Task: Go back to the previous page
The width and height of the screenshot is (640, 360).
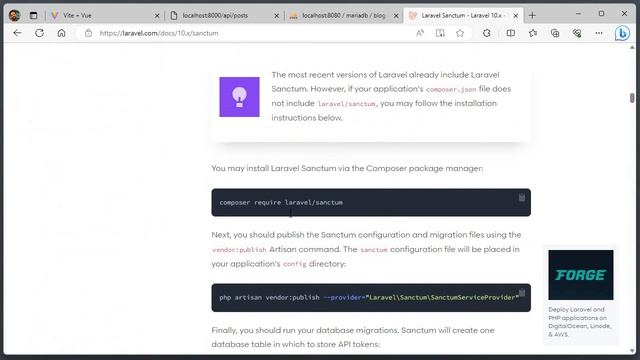Action: point(17,33)
